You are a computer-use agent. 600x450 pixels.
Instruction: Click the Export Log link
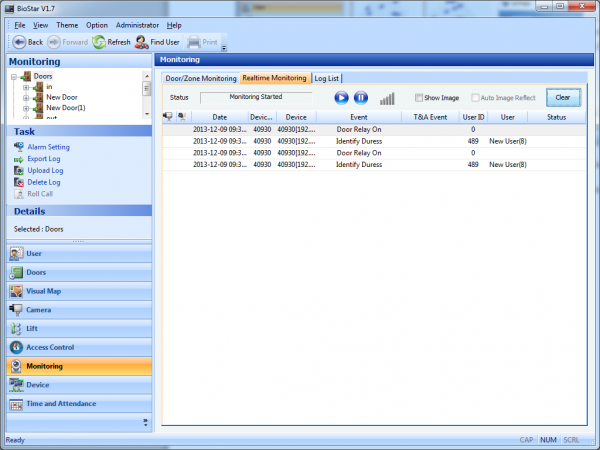[43, 158]
